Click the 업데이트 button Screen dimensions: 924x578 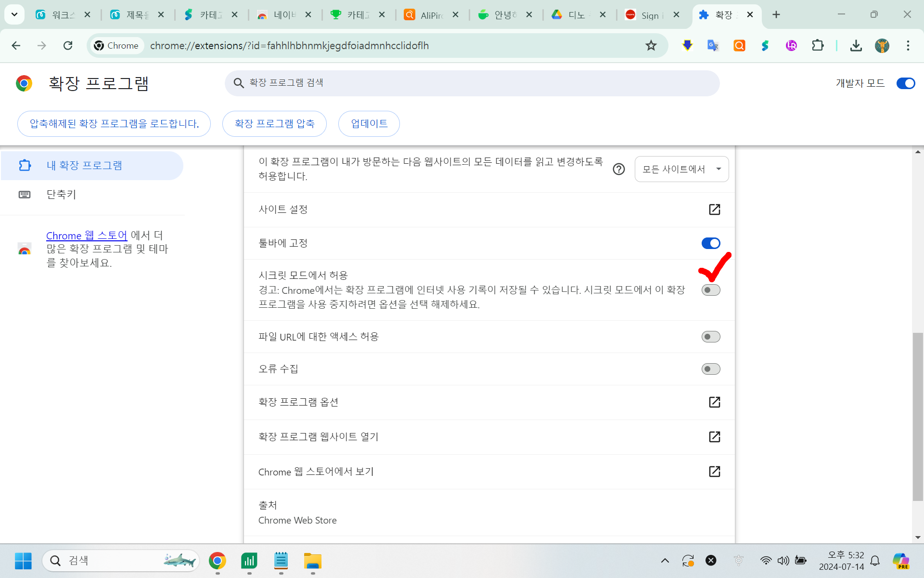point(369,124)
